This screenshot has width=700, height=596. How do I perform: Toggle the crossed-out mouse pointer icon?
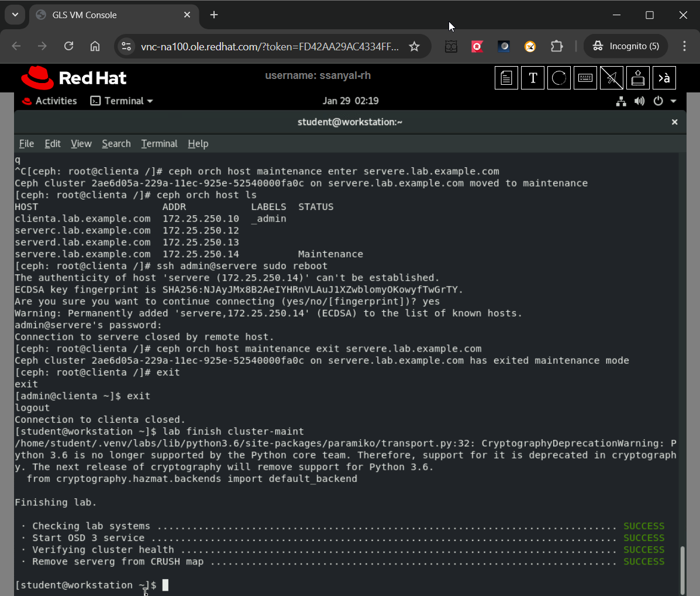[612, 78]
